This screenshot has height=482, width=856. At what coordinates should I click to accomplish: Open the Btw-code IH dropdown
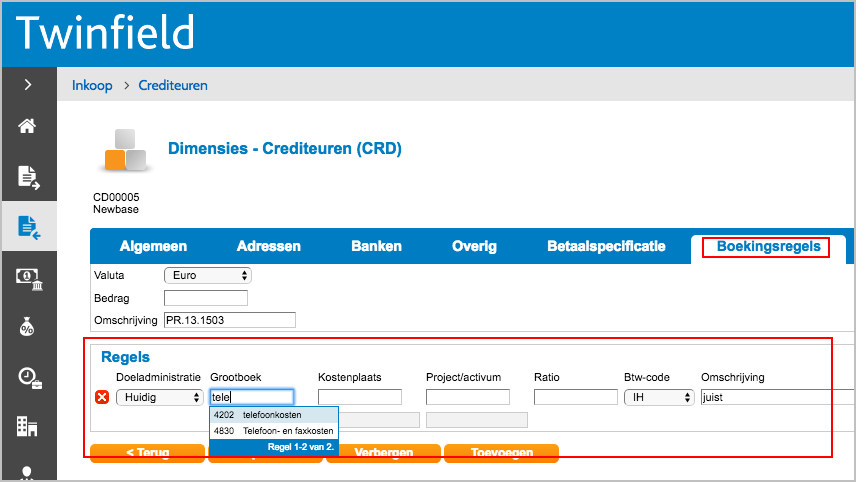point(659,397)
